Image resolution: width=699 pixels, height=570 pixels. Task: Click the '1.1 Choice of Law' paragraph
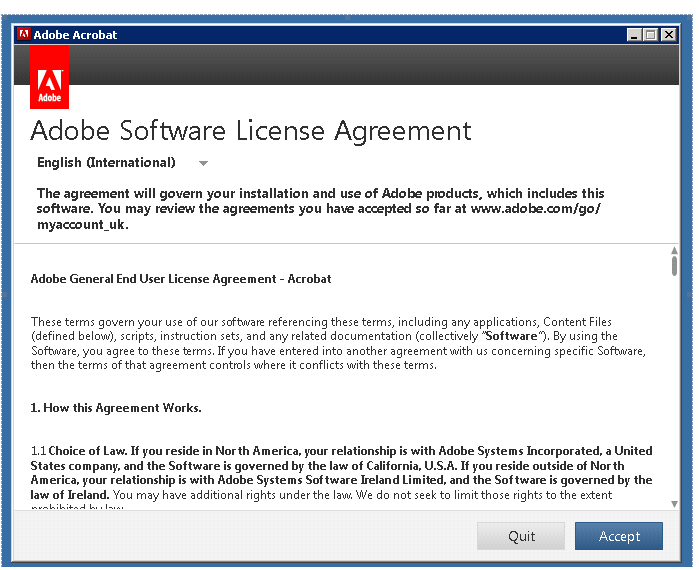coord(340,473)
